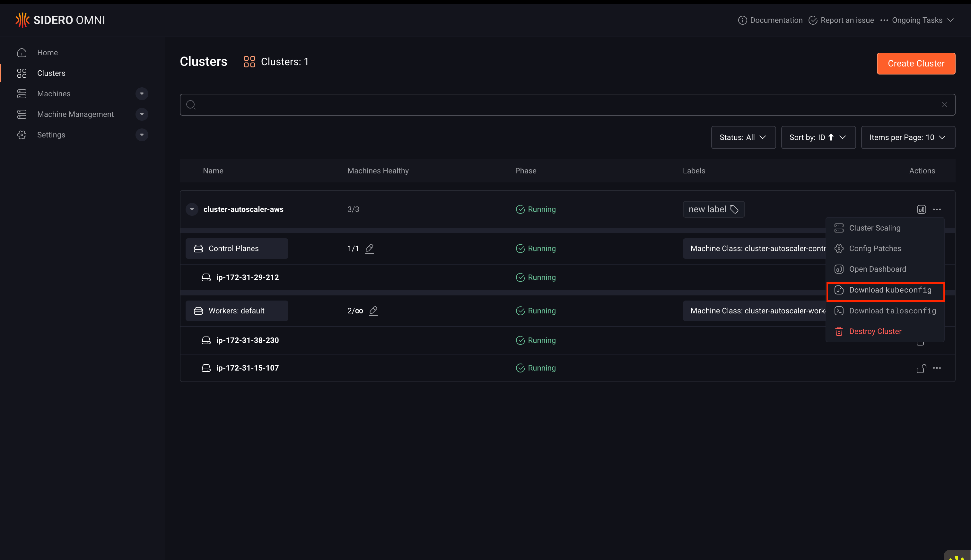This screenshot has height=560, width=971.
Task: Click the 2/∞ workers count
Action: [355, 311]
